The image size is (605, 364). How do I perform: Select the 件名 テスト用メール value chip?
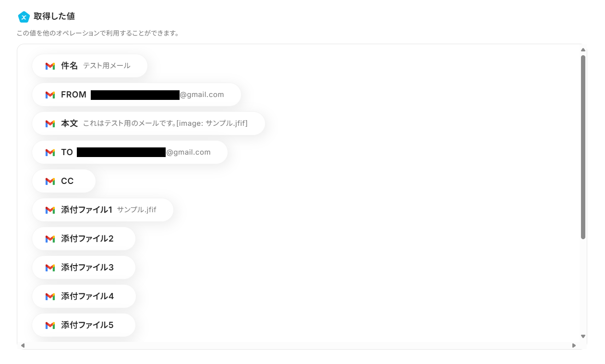[90, 66]
